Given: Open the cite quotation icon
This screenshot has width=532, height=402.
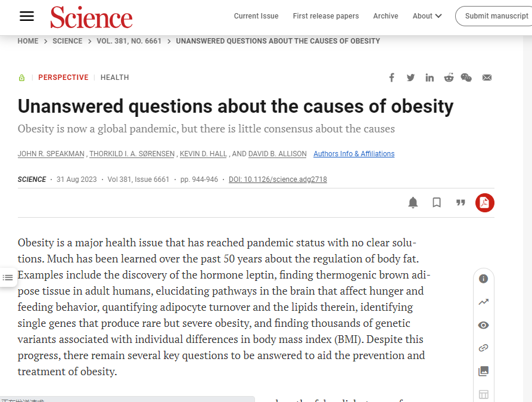Looking at the screenshot, I should tap(461, 203).
